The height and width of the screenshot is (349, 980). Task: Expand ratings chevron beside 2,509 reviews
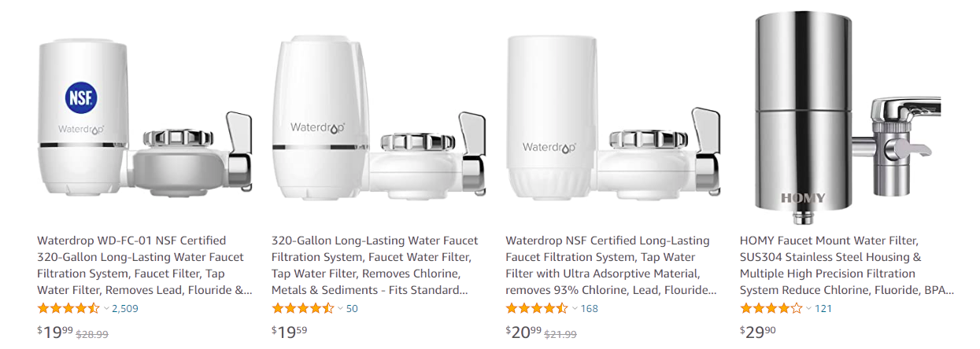tap(106, 308)
